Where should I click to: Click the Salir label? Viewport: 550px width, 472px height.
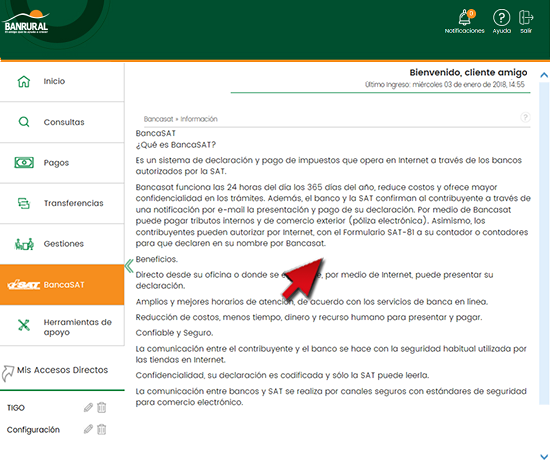point(526,31)
